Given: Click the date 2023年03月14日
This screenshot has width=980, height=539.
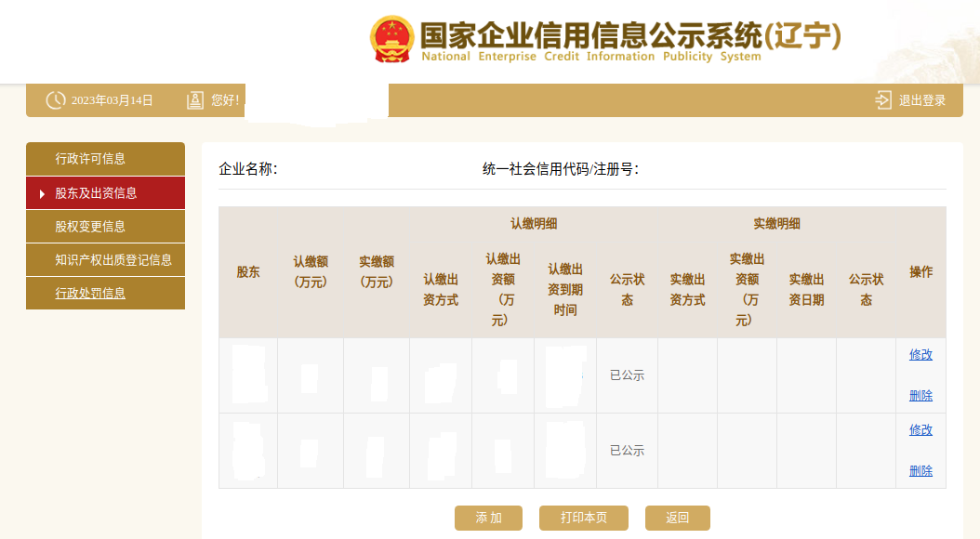Looking at the screenshot, I should (112, 100).
